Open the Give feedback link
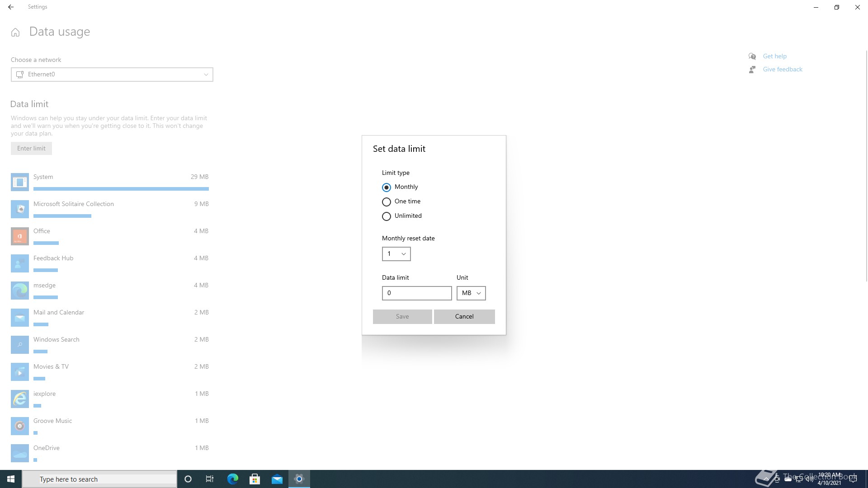 783,69
